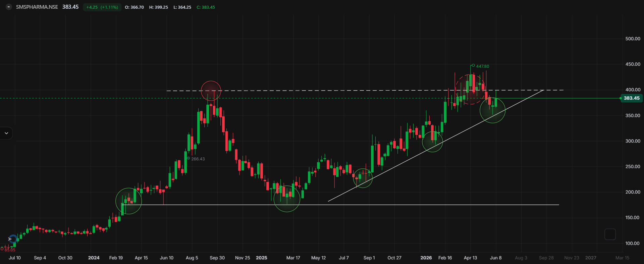Click the 500.00 price axis label
The height and width of the screenshot is (264, 644).
(x=633, y=39)
